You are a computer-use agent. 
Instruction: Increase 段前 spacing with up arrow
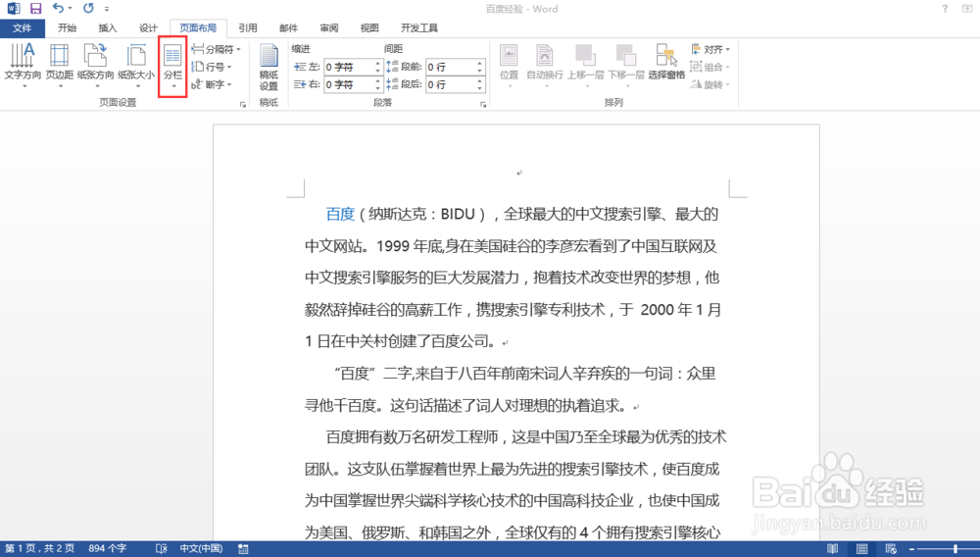(x=479, y=63)
